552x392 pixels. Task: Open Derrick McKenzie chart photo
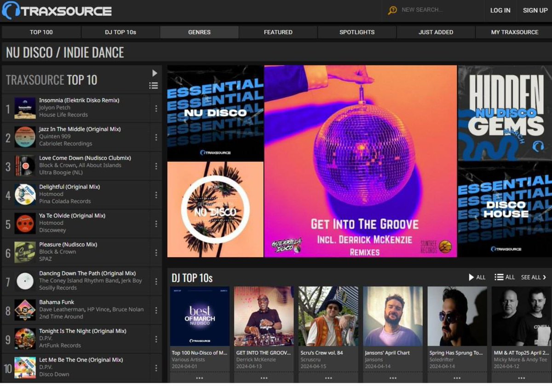(x=264, y=316)
